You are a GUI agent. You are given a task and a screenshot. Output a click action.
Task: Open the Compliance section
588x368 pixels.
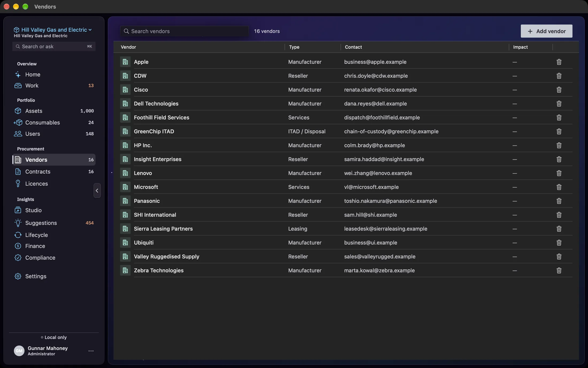pyautogui.click(x=54, y=258)
